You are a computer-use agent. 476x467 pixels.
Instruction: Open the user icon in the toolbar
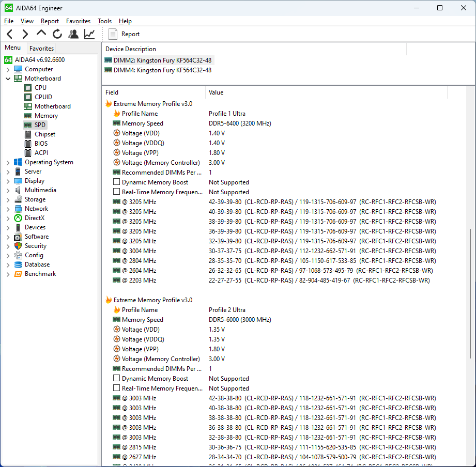point(73,34)
